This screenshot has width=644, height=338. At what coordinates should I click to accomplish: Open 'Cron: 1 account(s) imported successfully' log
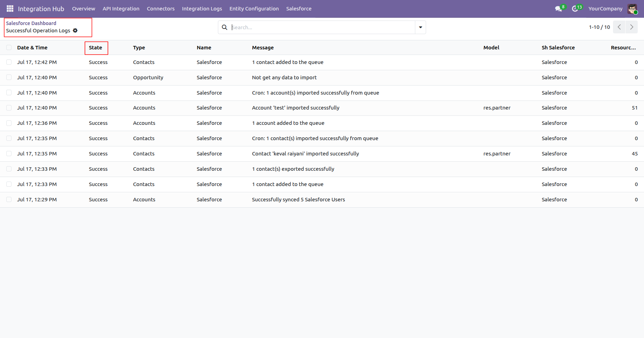click(315, 93)
